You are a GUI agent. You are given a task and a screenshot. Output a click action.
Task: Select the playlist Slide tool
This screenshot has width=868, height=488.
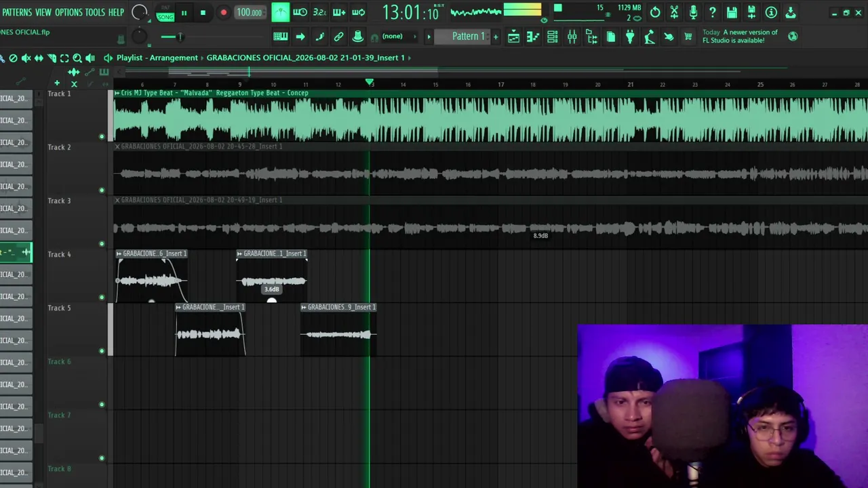pyautogui.click(x=52, y=58)
